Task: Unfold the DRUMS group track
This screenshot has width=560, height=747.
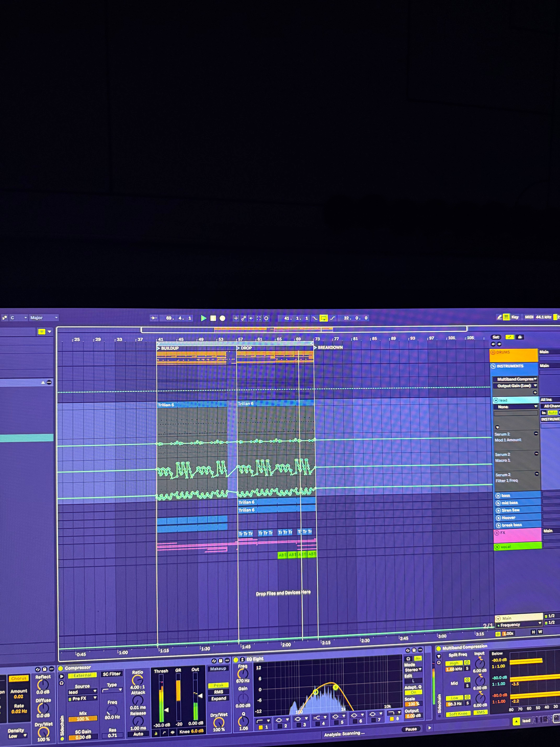Action: [493, 352]
